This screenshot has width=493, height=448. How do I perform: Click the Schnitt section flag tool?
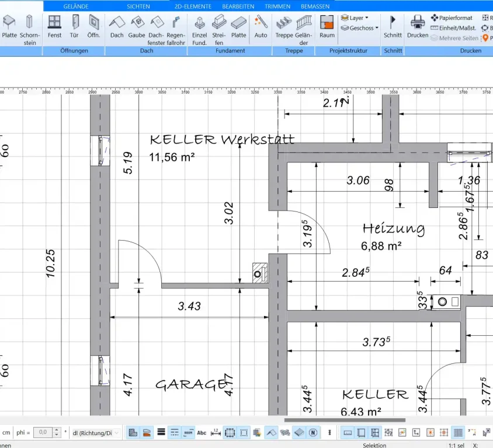pyautogui.click(x=393, y=27)
